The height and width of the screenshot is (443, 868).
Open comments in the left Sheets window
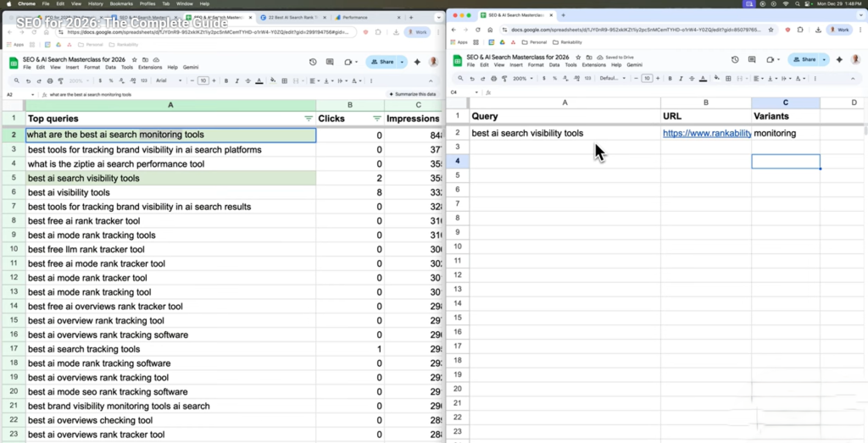[x=331, y=62]
